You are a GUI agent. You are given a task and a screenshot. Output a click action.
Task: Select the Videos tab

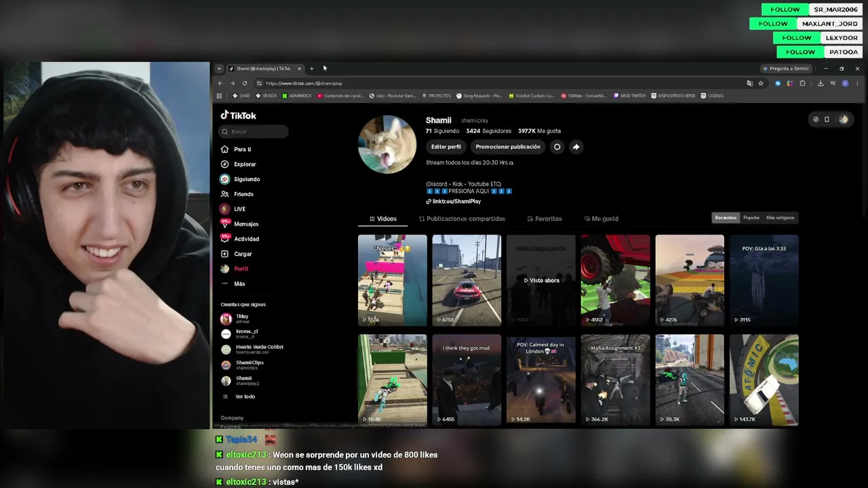[x=383, y=219]
